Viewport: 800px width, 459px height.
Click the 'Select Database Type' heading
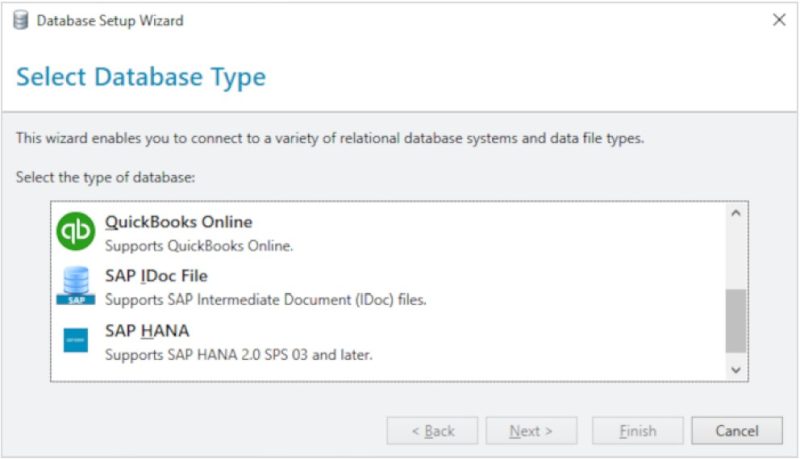(141, 78)
